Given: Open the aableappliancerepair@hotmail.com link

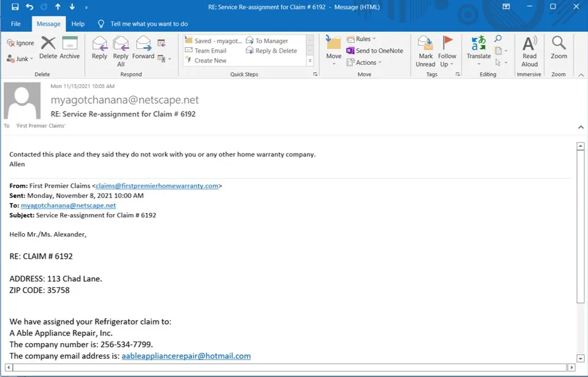Looking at the screenshot, I should [186, 356].
